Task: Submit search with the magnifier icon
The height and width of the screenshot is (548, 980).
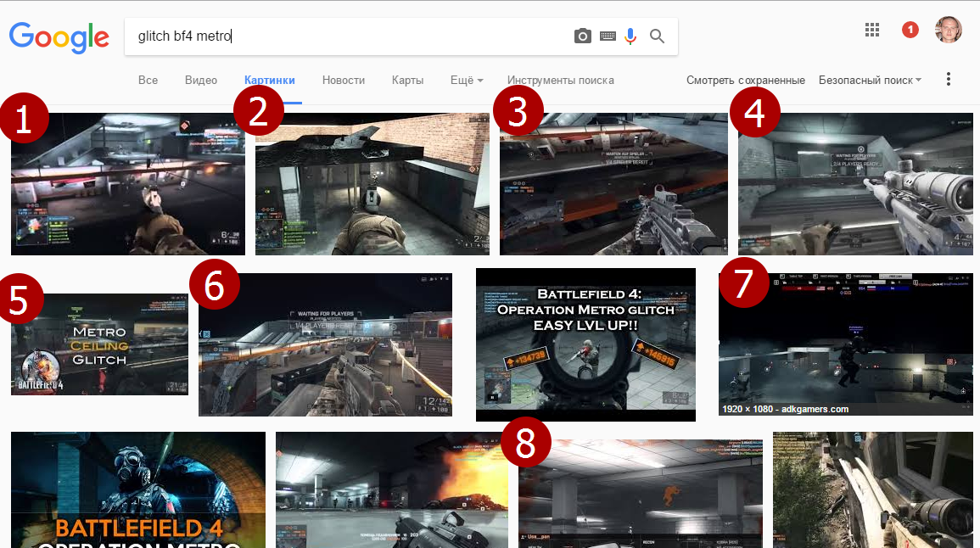Action: pos(657,36)
